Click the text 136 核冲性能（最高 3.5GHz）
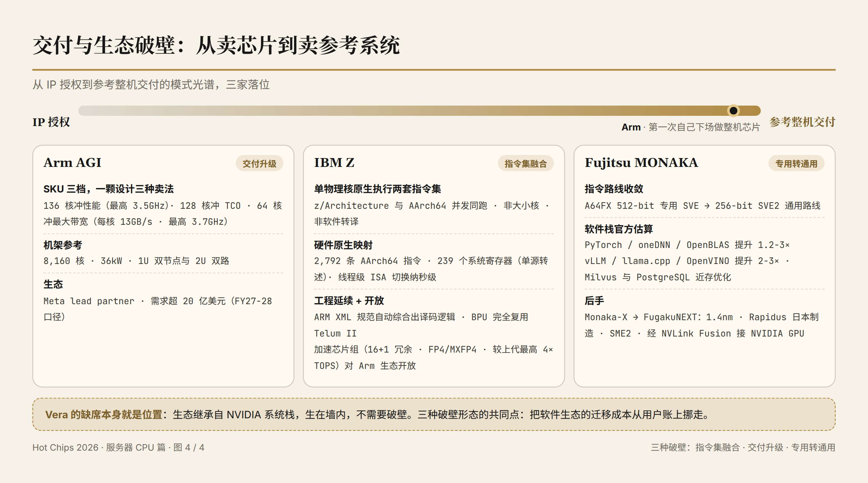This screenshot has height=483, width=868. 106,206
